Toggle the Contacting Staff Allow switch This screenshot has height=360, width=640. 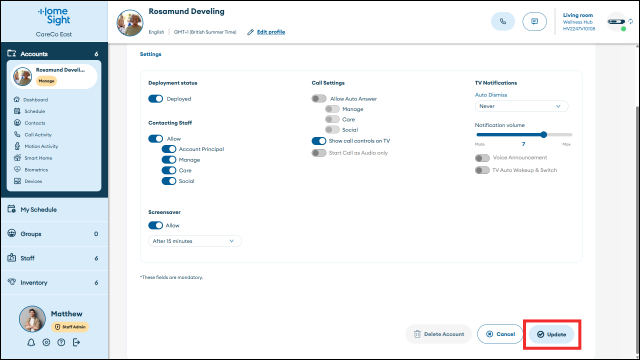156,139
